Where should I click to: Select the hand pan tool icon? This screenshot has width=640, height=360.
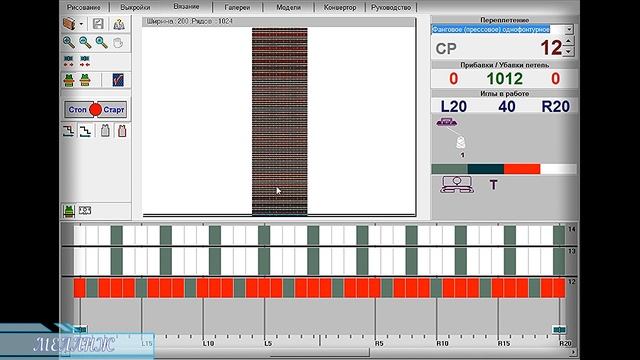point(118,42)
